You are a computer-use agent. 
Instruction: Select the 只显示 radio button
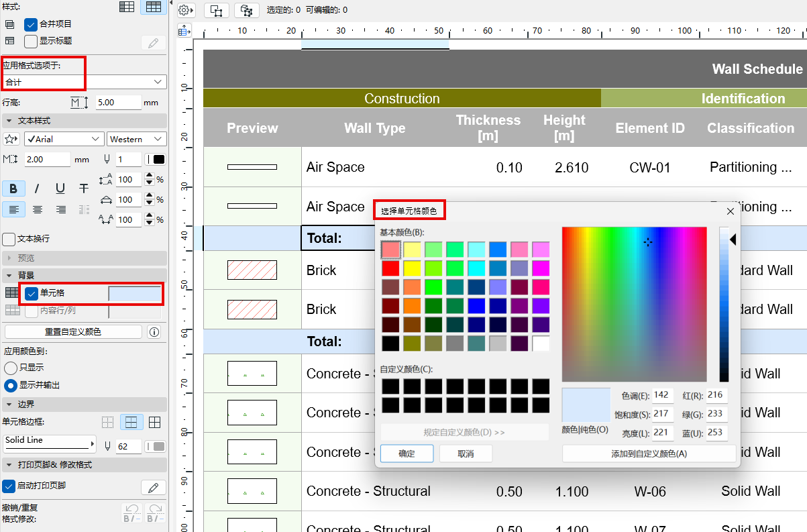11,368
